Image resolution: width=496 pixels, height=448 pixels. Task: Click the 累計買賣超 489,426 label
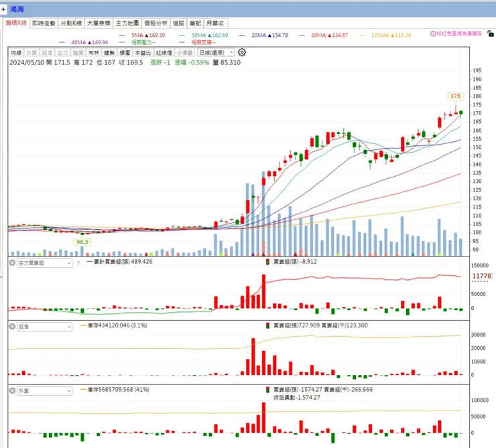tap(120, 262)
